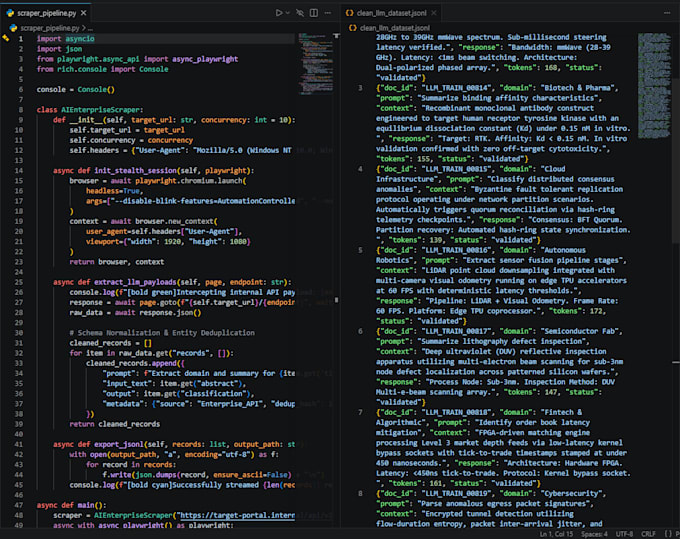Click line number 8 in the JSONL editor
Image resolution: width=680 pixels, height=539 pixels.
coord(360,493)
